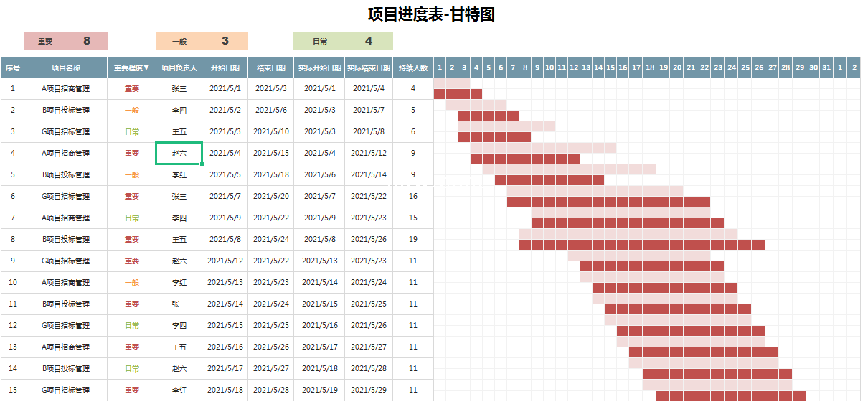Select the 项目负责人 column header
Viewport: 868px width, 402px height.
[x=179, y=68]
